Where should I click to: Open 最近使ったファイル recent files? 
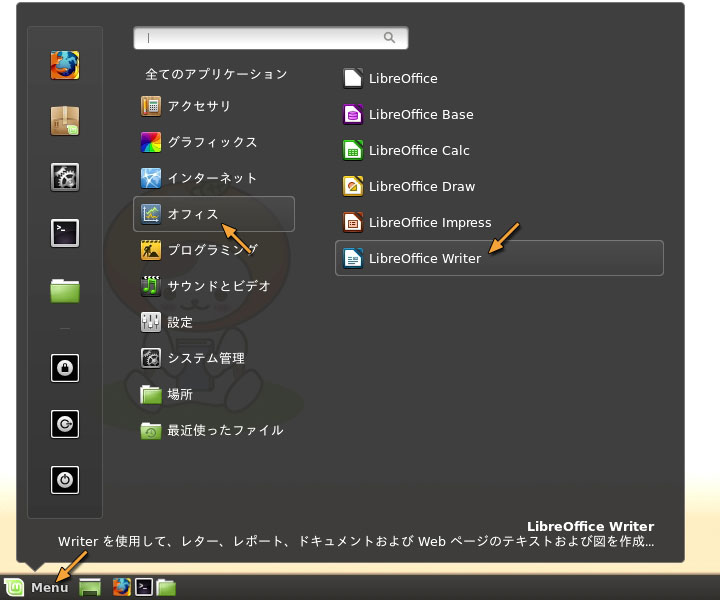214,430
